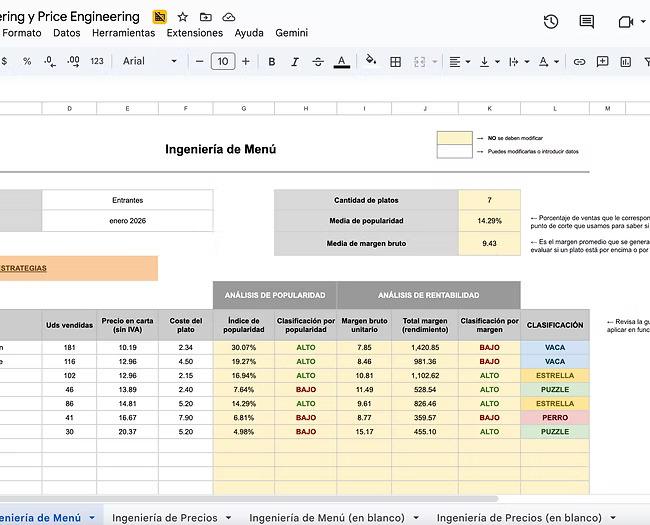The height and width of the screenshot is (525, 650).
Task: Click the borders icon in toolbar
Action: tap(395, 61)
